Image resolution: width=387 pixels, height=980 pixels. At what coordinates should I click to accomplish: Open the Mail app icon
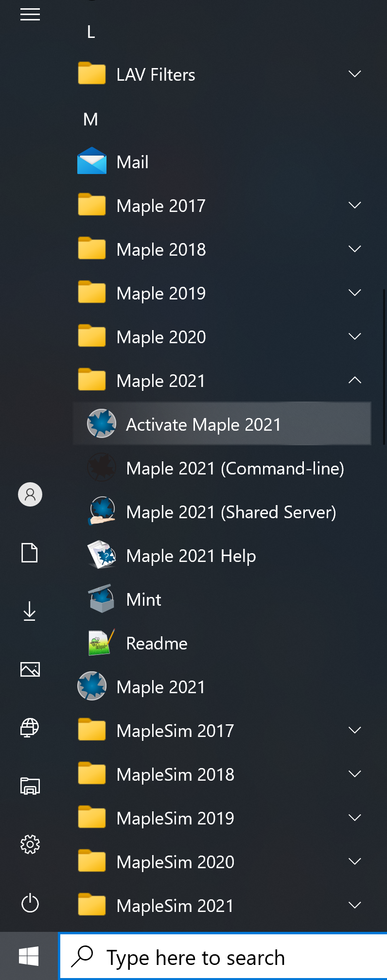[92, 161]
